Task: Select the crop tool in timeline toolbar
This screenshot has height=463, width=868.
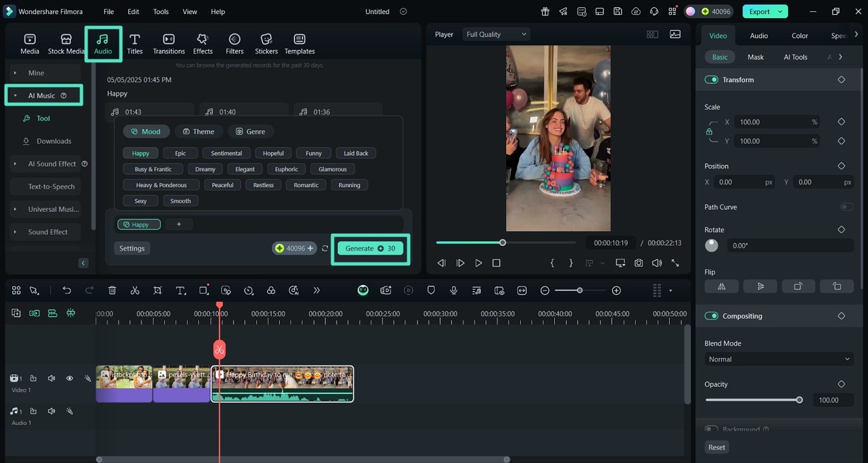Action: click(158, 291)
